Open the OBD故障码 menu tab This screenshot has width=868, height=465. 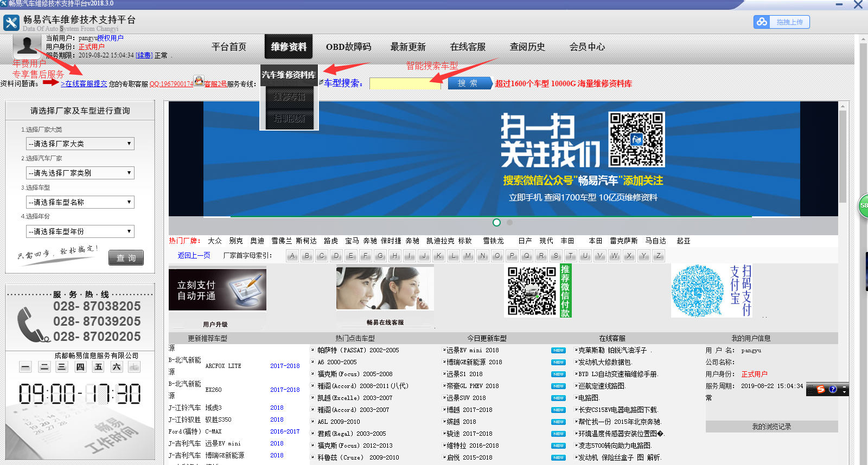[348, 47]
